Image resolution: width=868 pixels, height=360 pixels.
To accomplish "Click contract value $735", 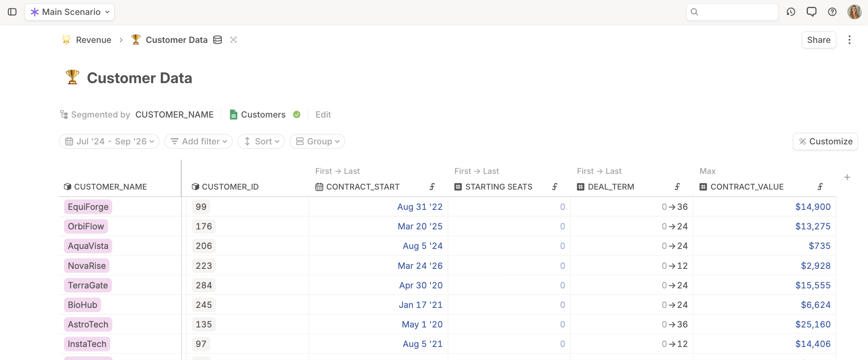I will point(820,246).
